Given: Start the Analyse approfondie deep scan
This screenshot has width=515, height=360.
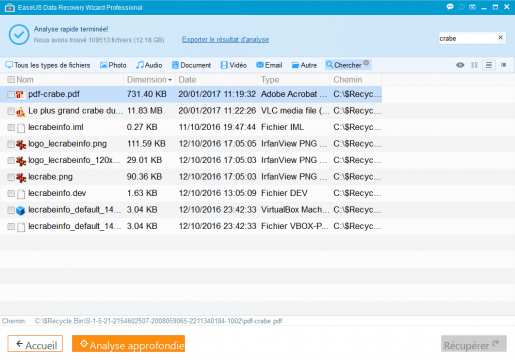Looking at the screenshot, I should pos(128,344).
